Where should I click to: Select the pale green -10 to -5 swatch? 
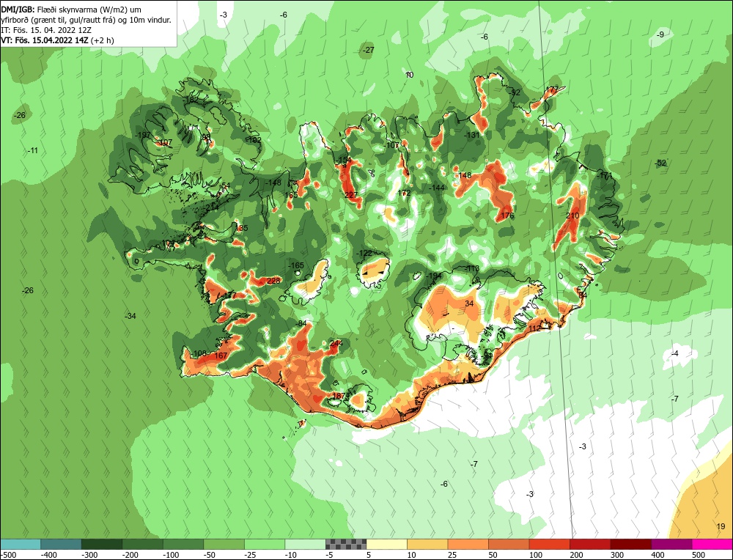tap(305, 544)
